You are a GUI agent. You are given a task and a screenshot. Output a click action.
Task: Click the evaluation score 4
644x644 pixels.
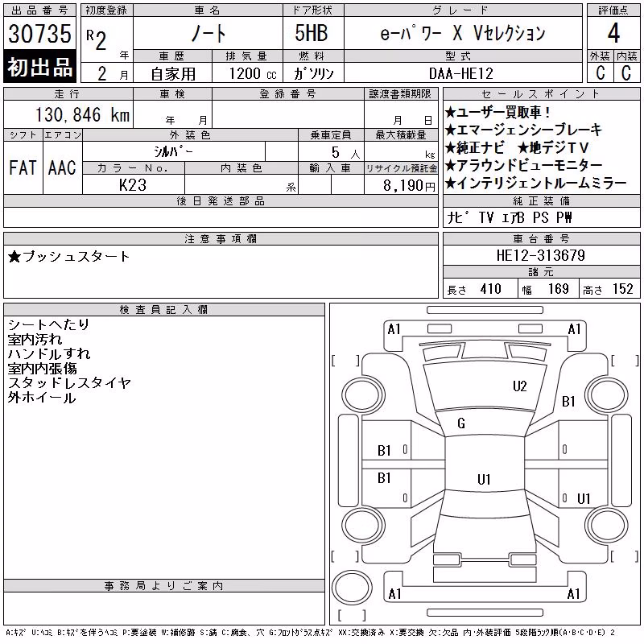613,33
